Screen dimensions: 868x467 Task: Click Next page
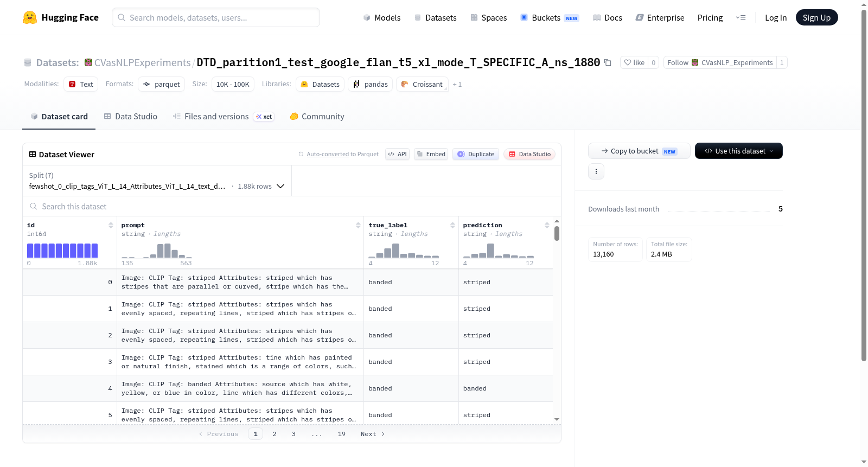(x=373, y=434)
